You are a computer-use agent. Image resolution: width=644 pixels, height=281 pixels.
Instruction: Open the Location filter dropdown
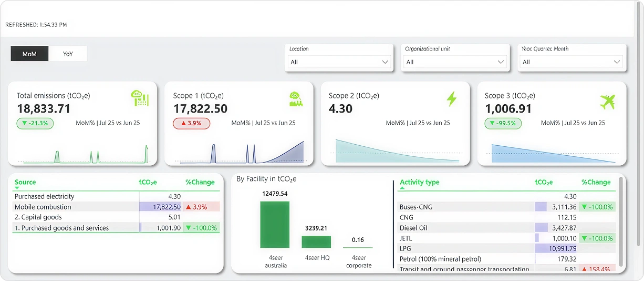(339, 62)
